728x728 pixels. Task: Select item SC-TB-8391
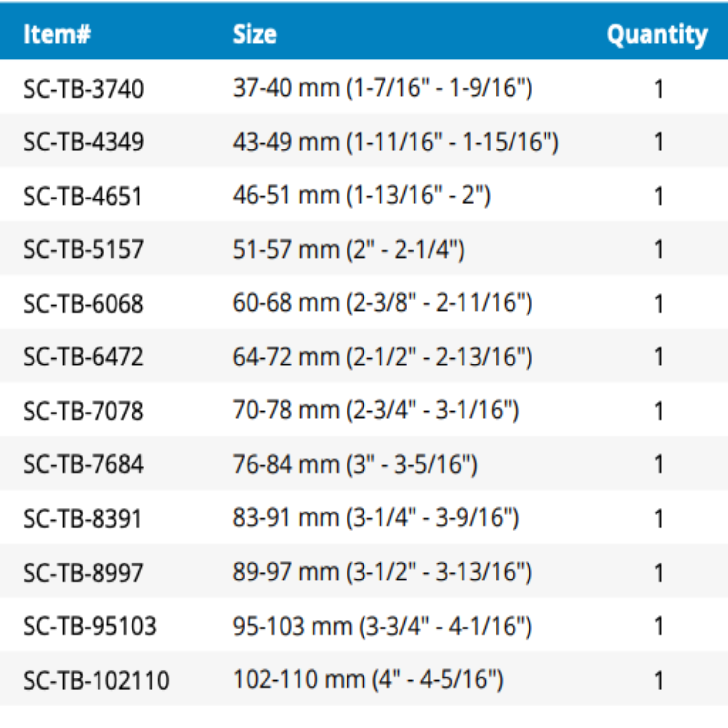coord(83,519)
